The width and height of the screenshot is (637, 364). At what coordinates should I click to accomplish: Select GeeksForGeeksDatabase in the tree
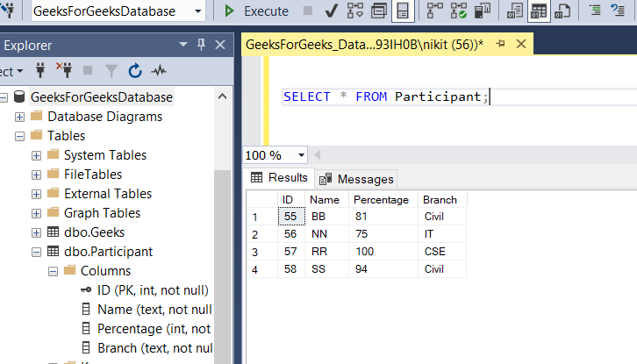click(102, 97)
